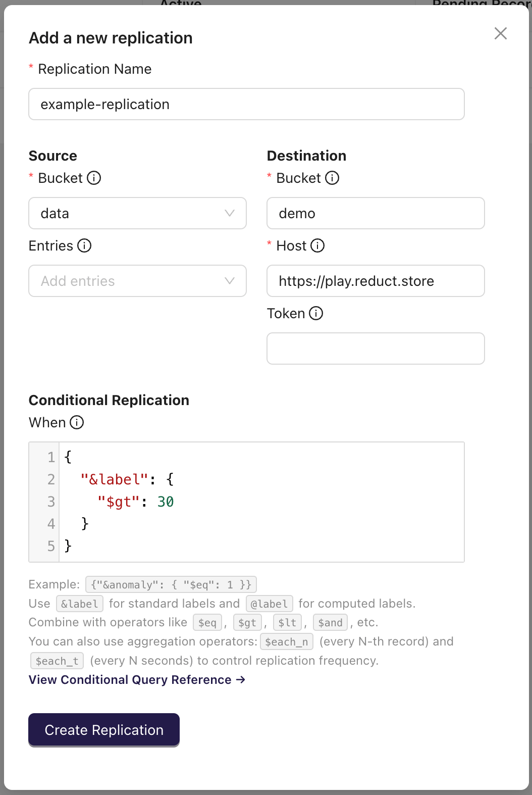Click the Add entries chevron arrow
Image resolution: width=532 pixels, height=795 pixels.
tap(230, 281)
